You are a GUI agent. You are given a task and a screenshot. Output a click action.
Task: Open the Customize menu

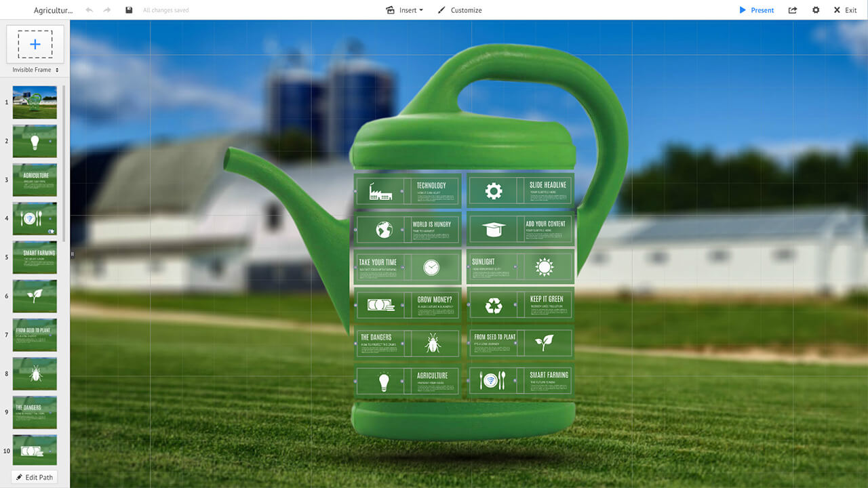click(x=460, y=10)
